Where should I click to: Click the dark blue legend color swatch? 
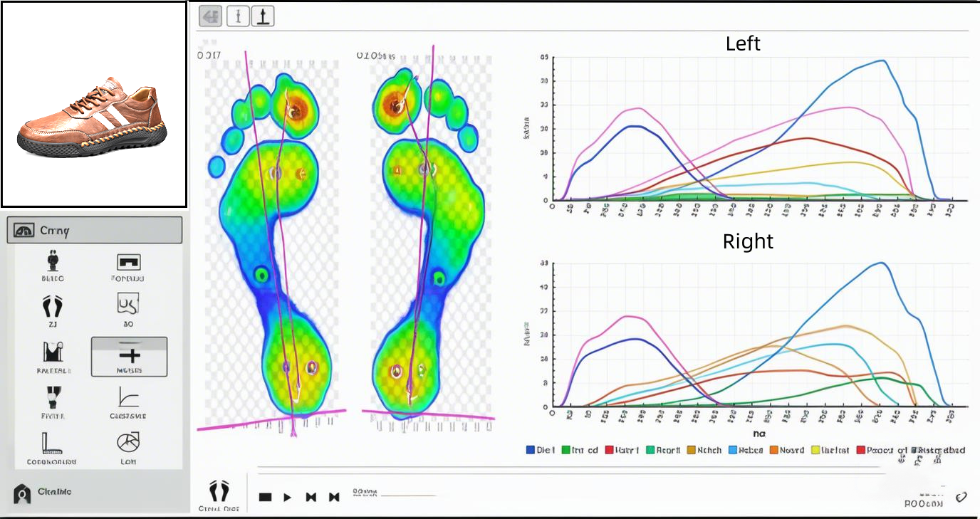coord(530,450)
